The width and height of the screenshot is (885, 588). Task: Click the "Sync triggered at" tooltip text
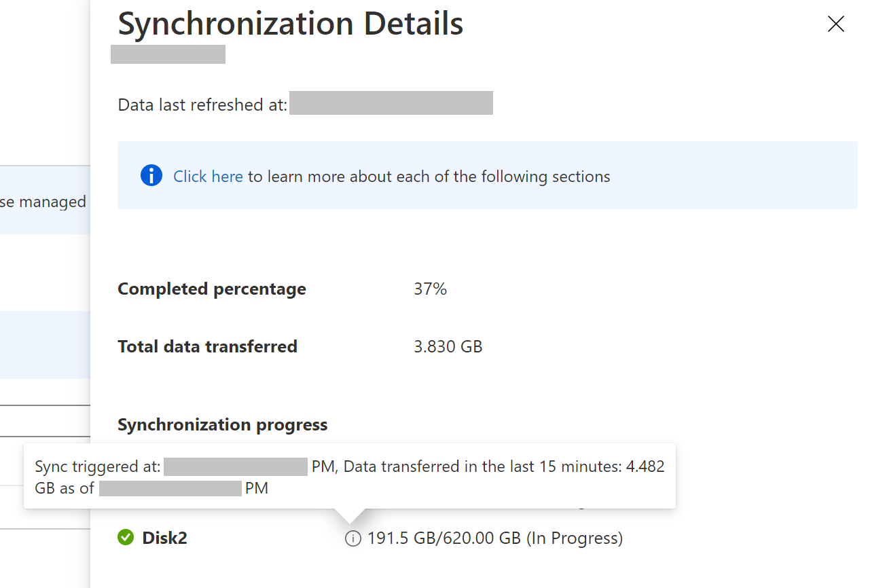(x=98, y=466)
